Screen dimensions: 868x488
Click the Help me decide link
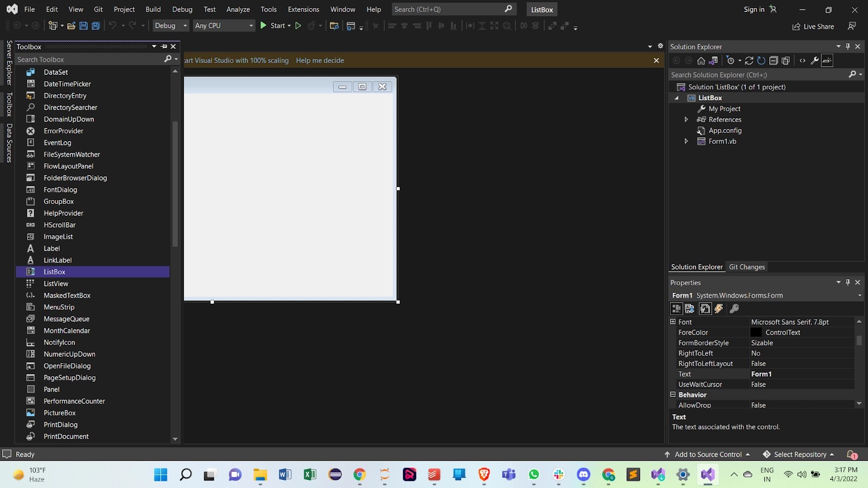click(x=320, y=60)
